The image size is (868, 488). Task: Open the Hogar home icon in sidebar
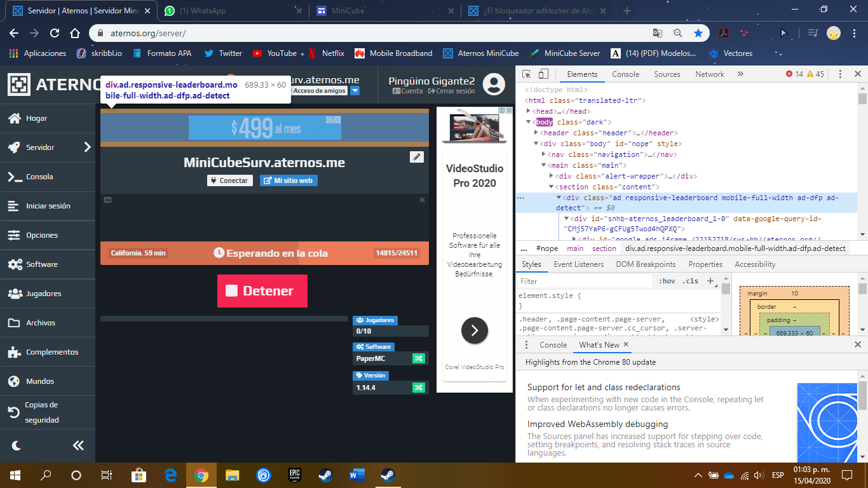point(14,118)
